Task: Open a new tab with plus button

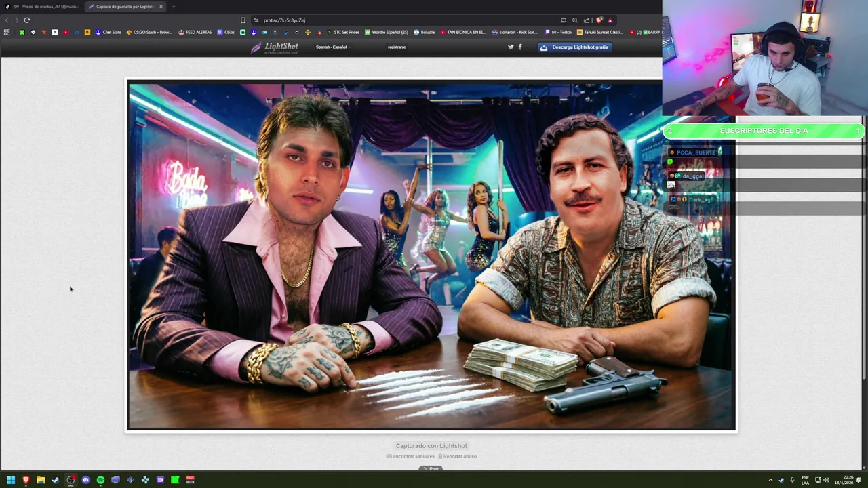Action: click(174, 7)
